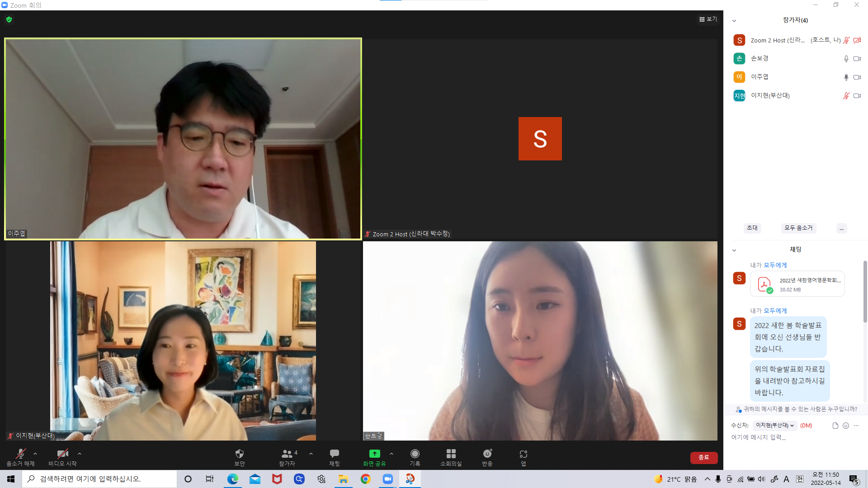Click the Chat bubble icon in toolbar
The height and width of the screenshot is (488, 868).
click(334, 454)
